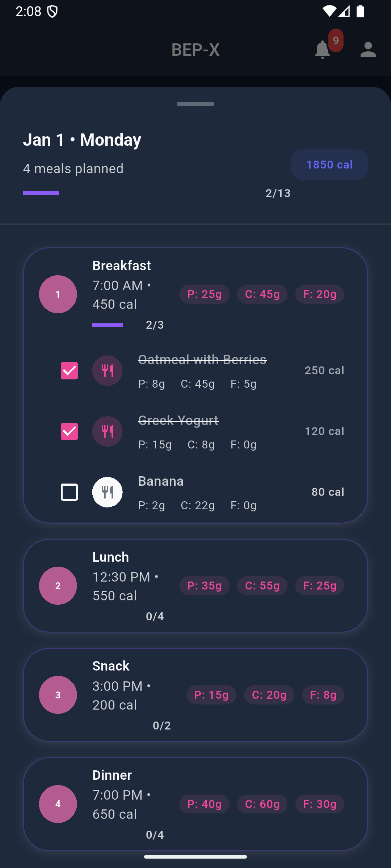Uncheck the Greek Yogurt checkbox
This screenshot has height=868, width=391.
pos(69,431)
